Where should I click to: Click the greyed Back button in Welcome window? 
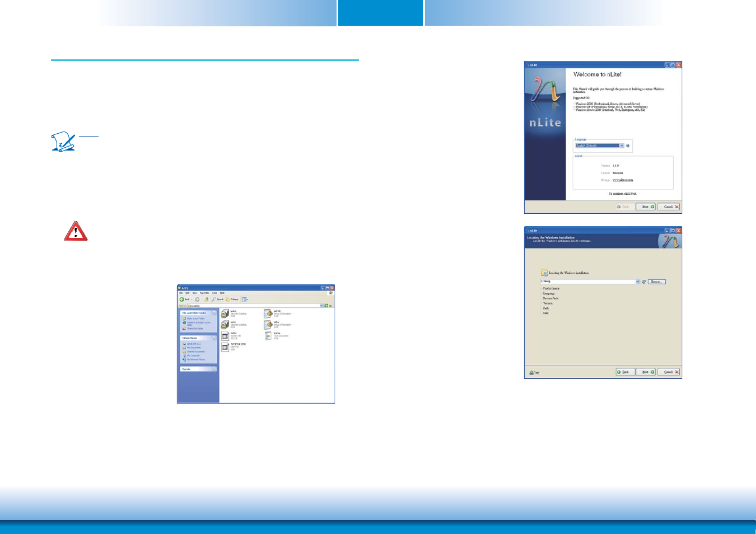pyautogui.click(x=624, y=207)
